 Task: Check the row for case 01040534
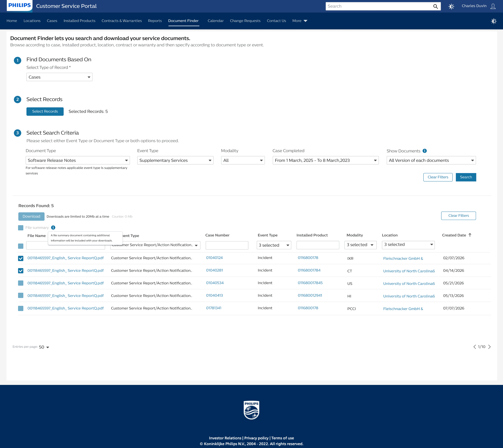21,283
